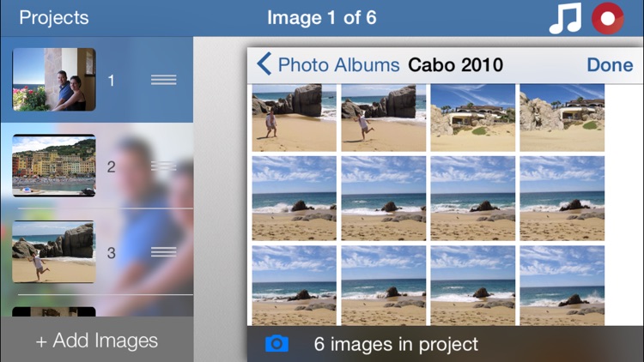This screenshot has width=644, height=362.
Task: Pick second-row fourth ocean rock photo
Action: pyautogui.click(x=562, y=199)
